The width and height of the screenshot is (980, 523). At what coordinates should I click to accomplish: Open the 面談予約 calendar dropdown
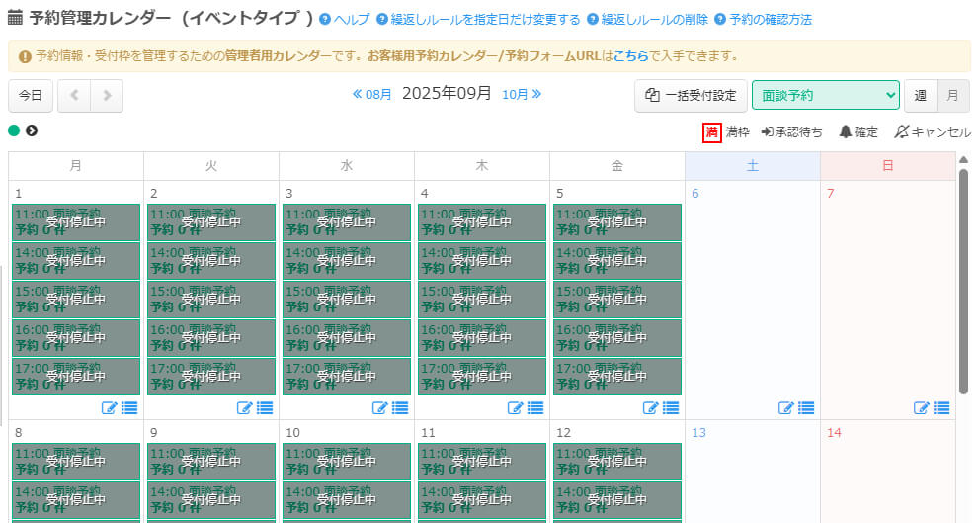point(825,96)
